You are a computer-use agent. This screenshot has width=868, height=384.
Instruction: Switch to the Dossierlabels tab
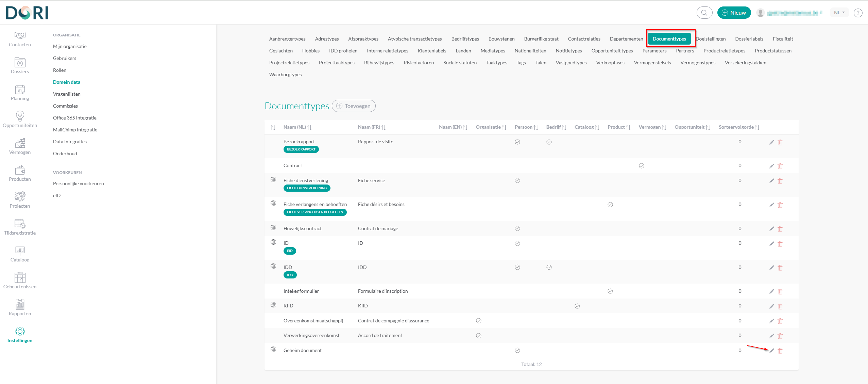[x=749, y=39]
